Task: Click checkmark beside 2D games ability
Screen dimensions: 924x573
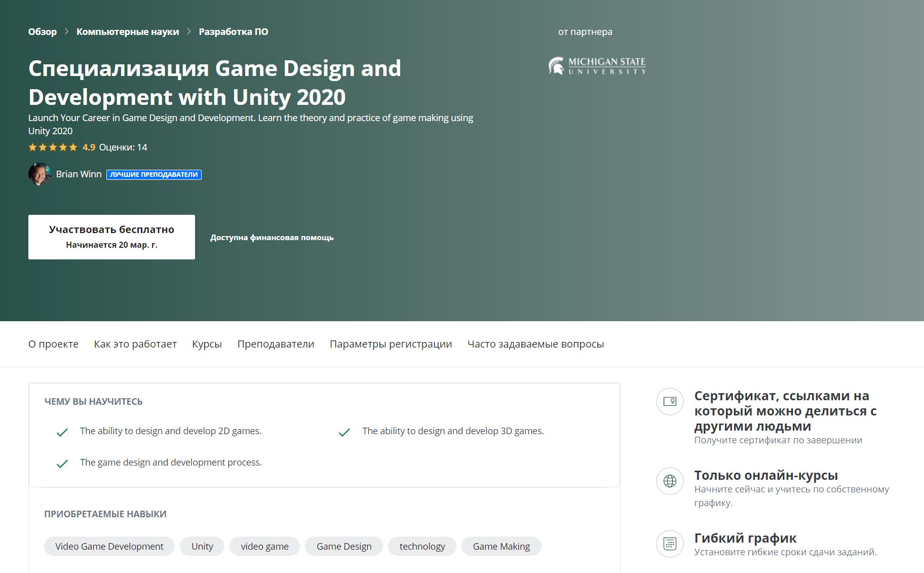Action: pyautogui.click(x=62, y=432)
